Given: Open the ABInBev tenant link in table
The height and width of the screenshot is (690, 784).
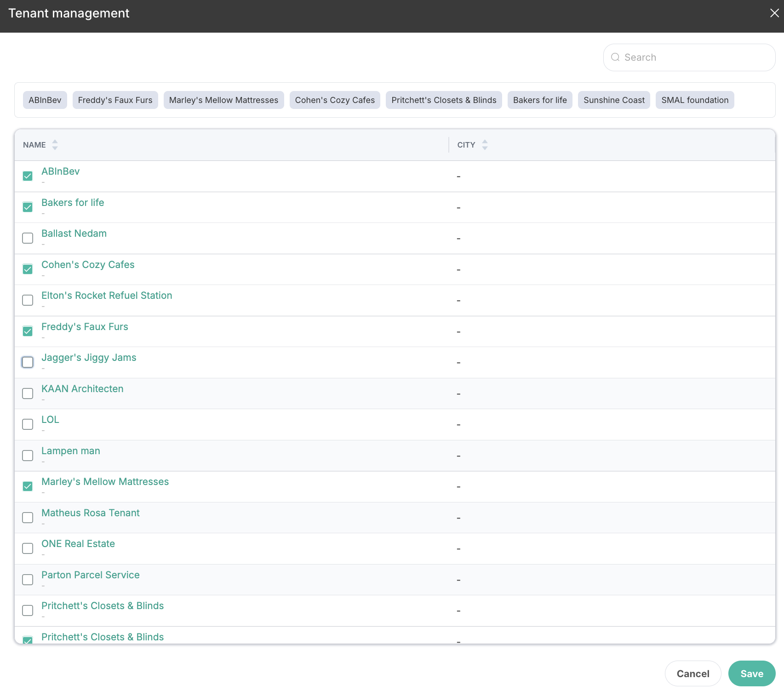Looking at the screenshot, I should tap(61, 171).
